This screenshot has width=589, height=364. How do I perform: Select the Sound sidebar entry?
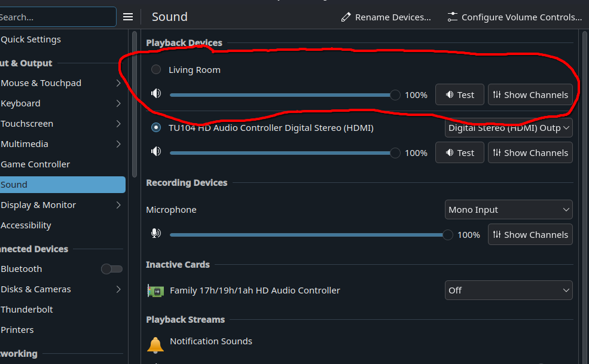coord(62,185)
